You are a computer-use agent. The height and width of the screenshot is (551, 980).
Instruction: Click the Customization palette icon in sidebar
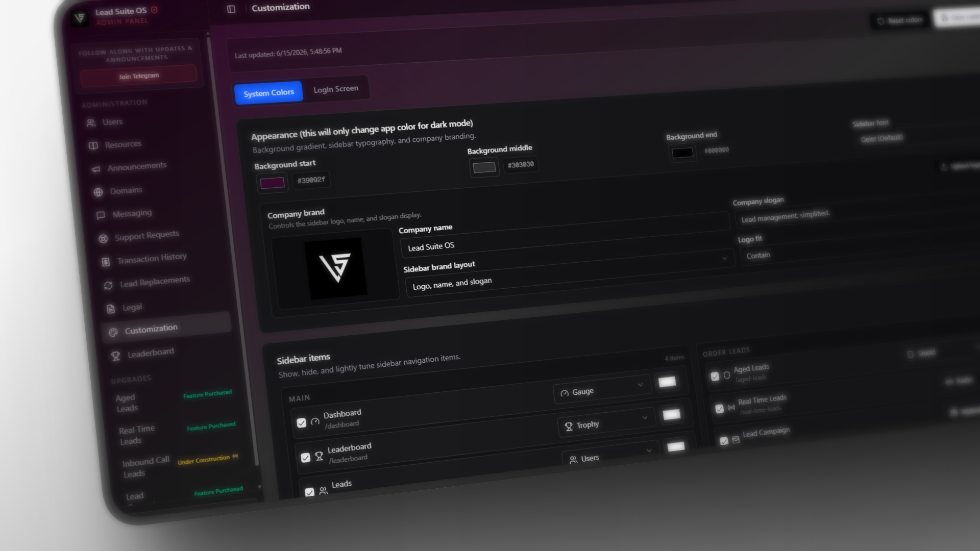tap(113, 332)
